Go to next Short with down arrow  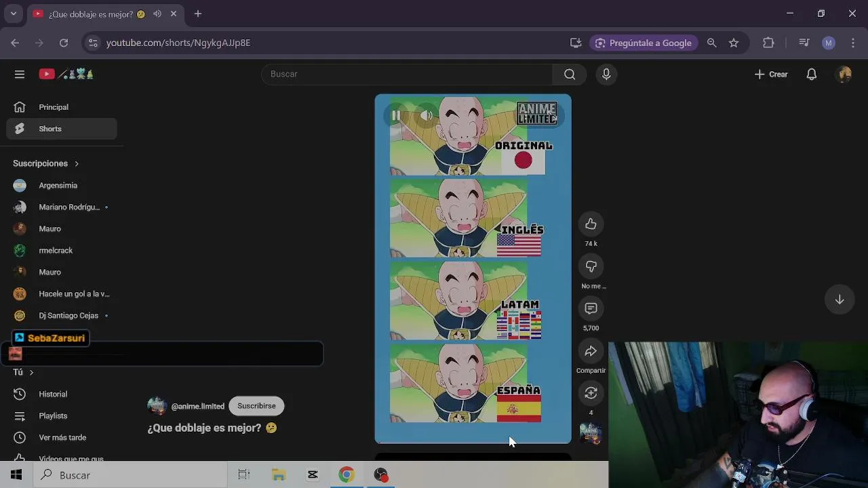point(840,300)
